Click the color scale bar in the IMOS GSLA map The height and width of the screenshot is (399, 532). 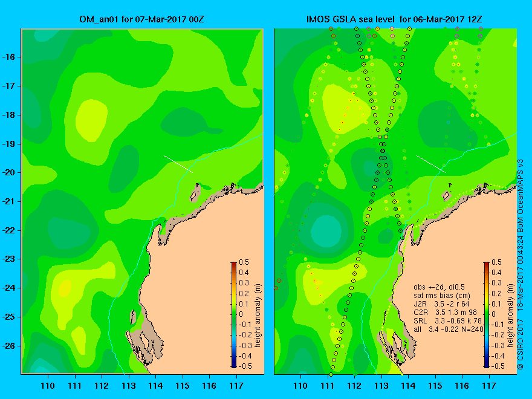[x=487, y=314]
